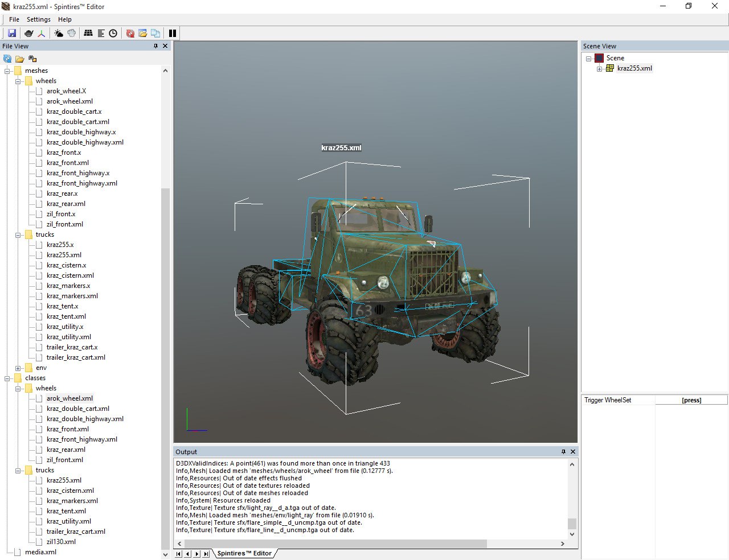729x560 pixels.
Task: Collapse the Scene root node
Action: tap(588, 58)
